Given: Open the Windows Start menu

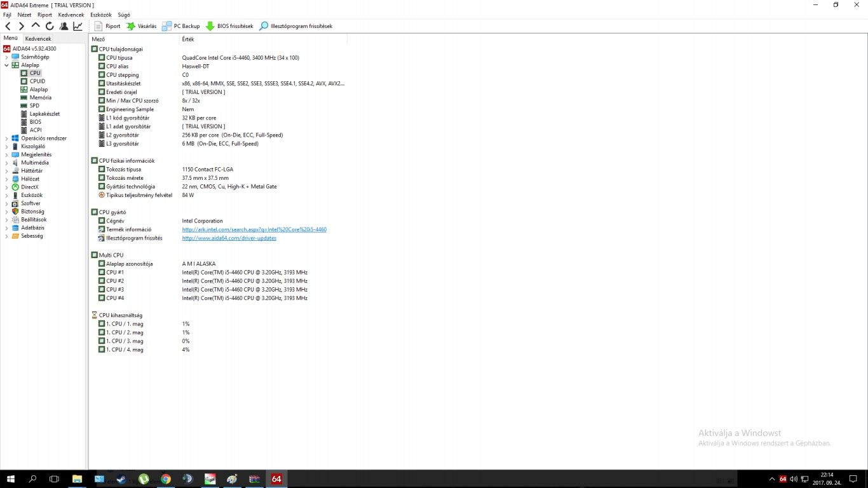Looking at the screenshot, I should [x=11, y=478].
